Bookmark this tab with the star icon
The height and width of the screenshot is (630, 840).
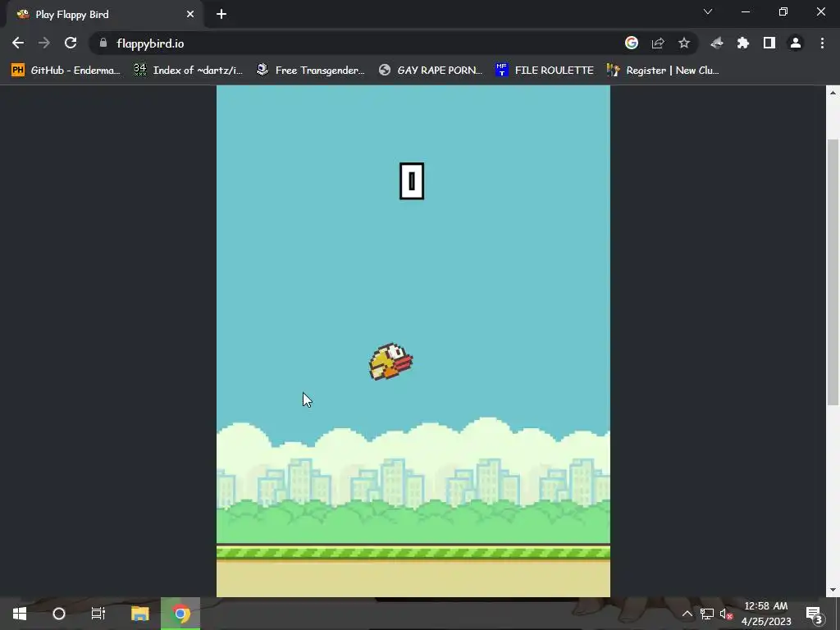tap(684, 43)
